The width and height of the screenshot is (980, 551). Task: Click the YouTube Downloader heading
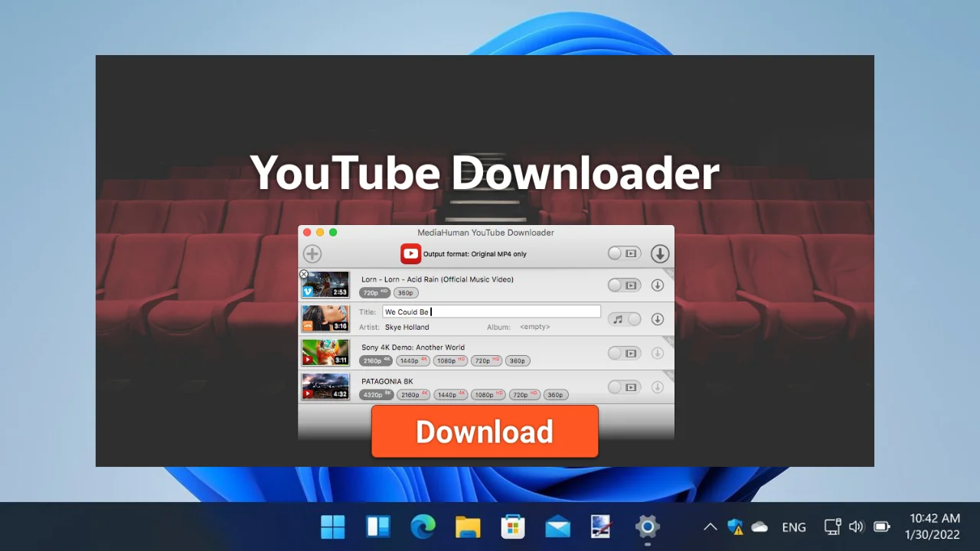click(485, 172)
